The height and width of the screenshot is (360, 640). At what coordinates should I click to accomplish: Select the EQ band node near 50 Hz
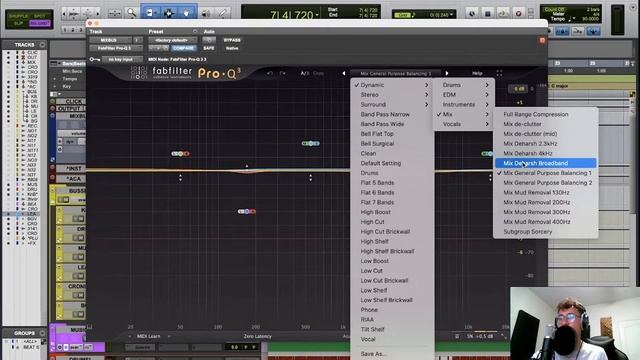tap(180, 154)
